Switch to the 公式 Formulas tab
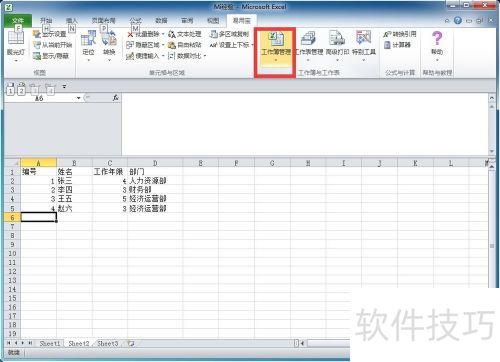Image resolution: width=500 pixels, height=362 pixels. point(135,21)
